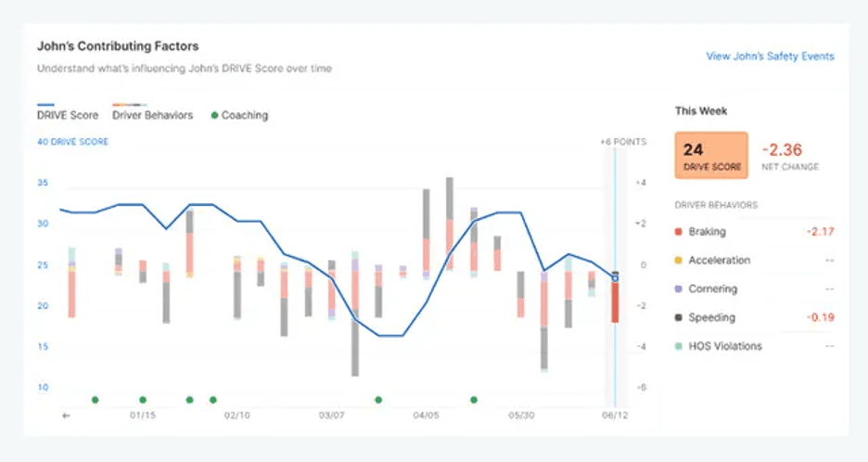Image resolution: width=868 pixels, height=462 pixels.
Task: Toggle the Driver Behaviors legend item
Action: pos(152,115)
